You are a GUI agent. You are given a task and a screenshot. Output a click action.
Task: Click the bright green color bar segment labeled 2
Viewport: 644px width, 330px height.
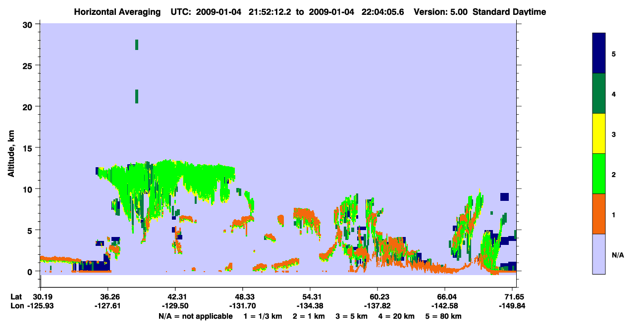click(x=599, y=174)
